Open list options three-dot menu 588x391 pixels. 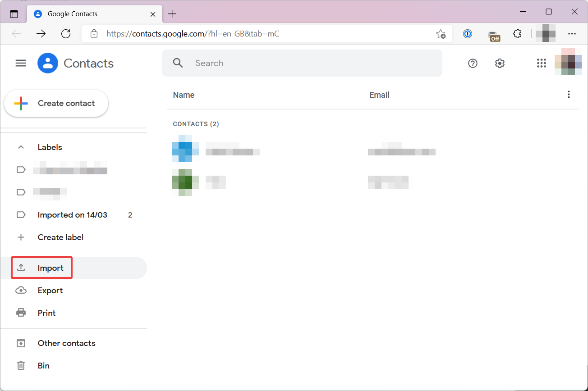pos(569,94)
